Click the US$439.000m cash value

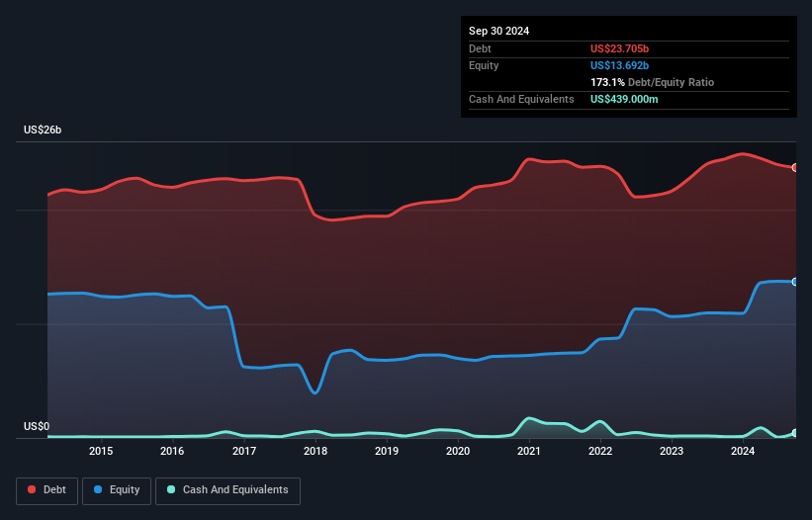tap(624, 99)
